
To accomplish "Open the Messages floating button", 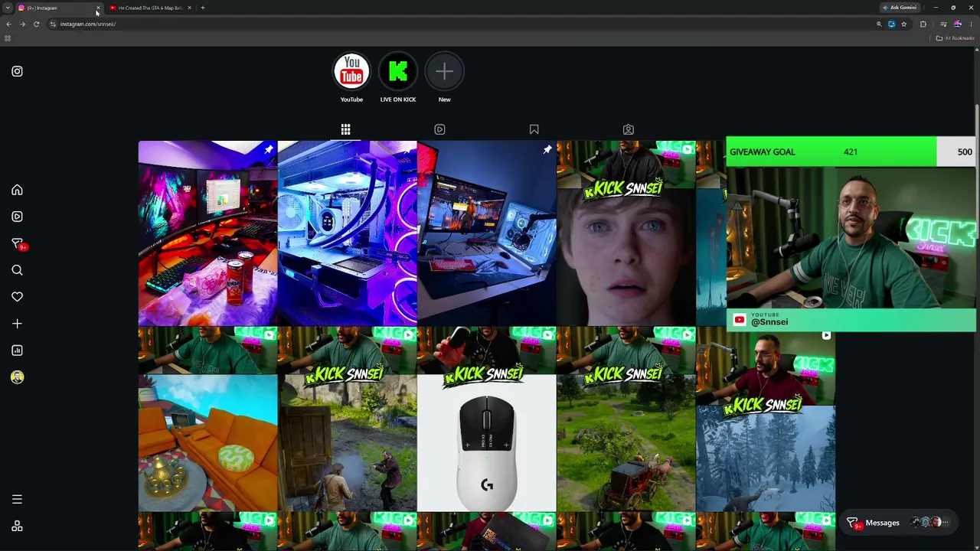I will point(897,523).
